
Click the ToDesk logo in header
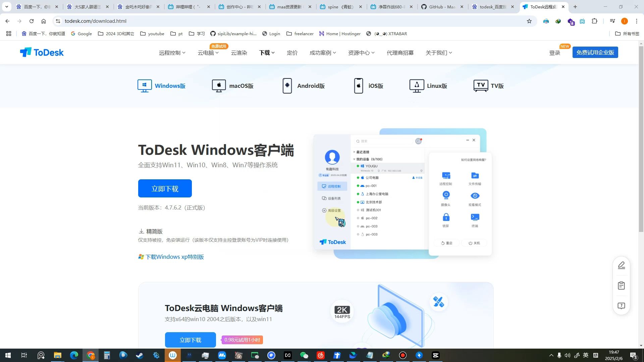pos(42,53)
